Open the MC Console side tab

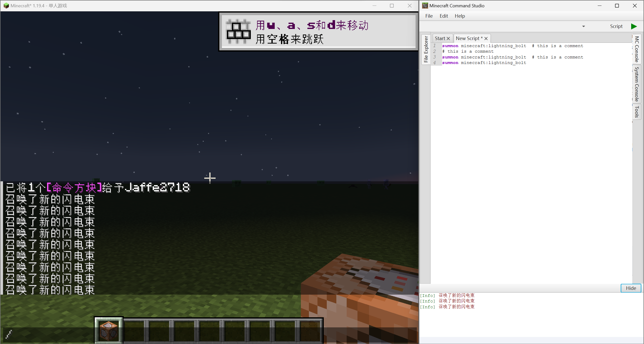[637, 49]
